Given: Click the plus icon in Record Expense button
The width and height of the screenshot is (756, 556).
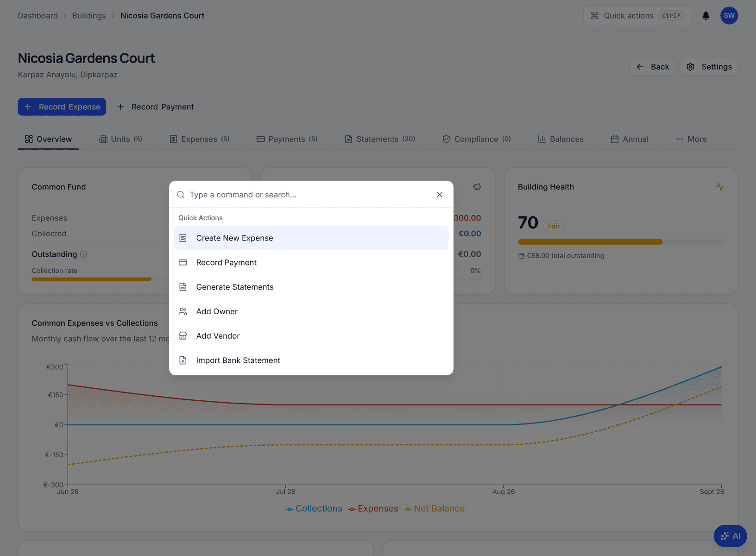Looking at the screenshot, I should (28, 107).
